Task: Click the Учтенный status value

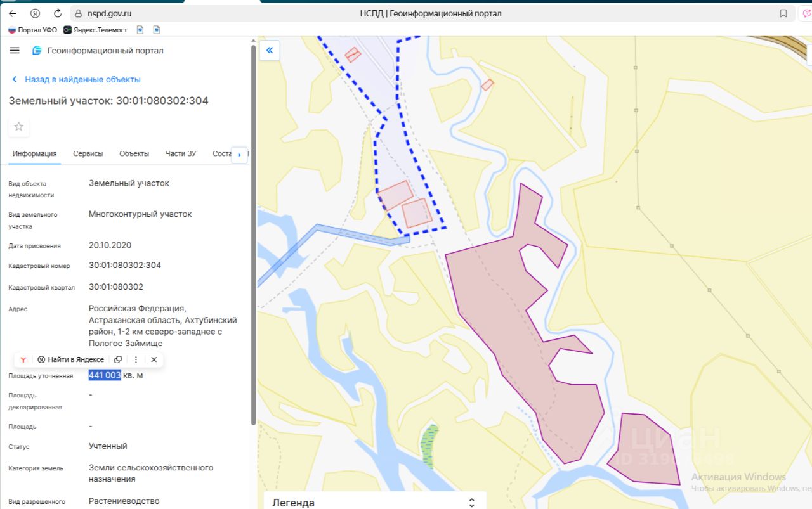Action: click(x=108, y=446)
